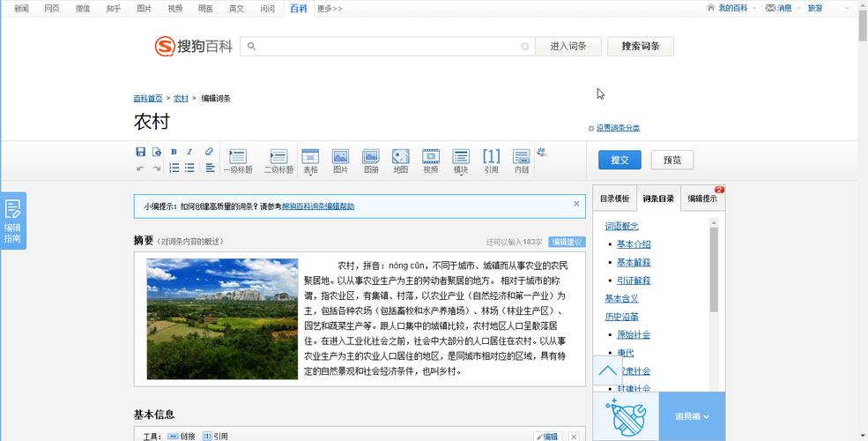The height and width of the screenshot is (441, 868).
Task: Open the 农村 breadcrumb link
Action: click(181, 98)
